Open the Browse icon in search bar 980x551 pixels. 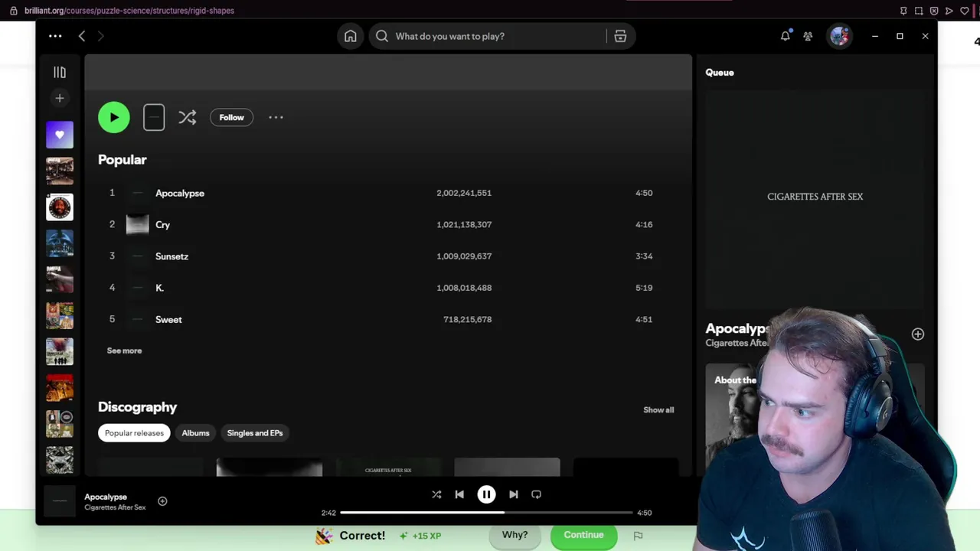click(x=620, y=36)
